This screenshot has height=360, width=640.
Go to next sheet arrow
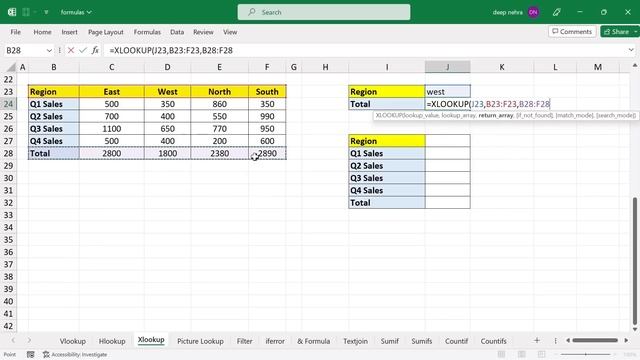pos(29,340)
